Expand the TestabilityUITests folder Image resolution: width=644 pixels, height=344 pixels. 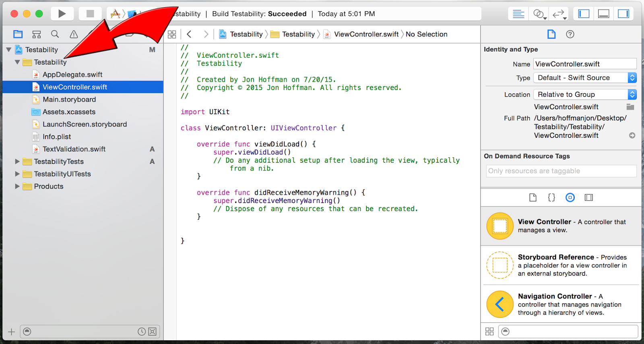17,174
